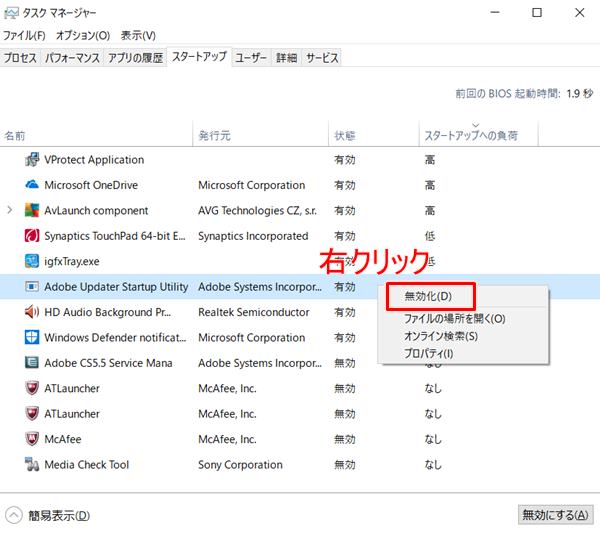Click the McAfee row shield icon
This screenshot has height=533, width=600.
(32, 439)
